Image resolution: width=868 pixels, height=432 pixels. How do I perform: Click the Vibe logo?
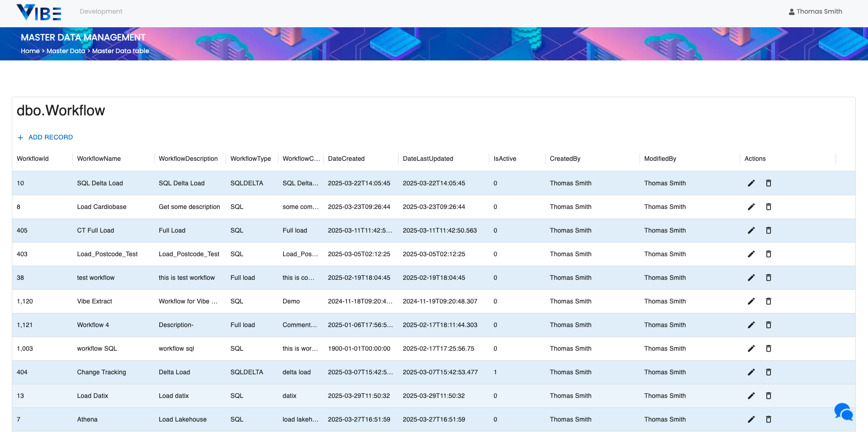pos(39,12)
